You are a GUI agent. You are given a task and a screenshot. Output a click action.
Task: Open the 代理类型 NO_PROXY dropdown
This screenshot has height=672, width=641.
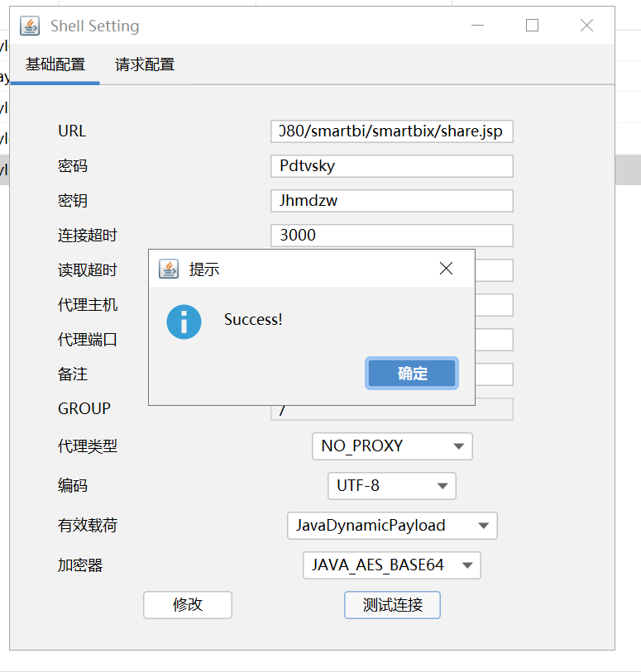pyautogui.click(x=392, y=446)
